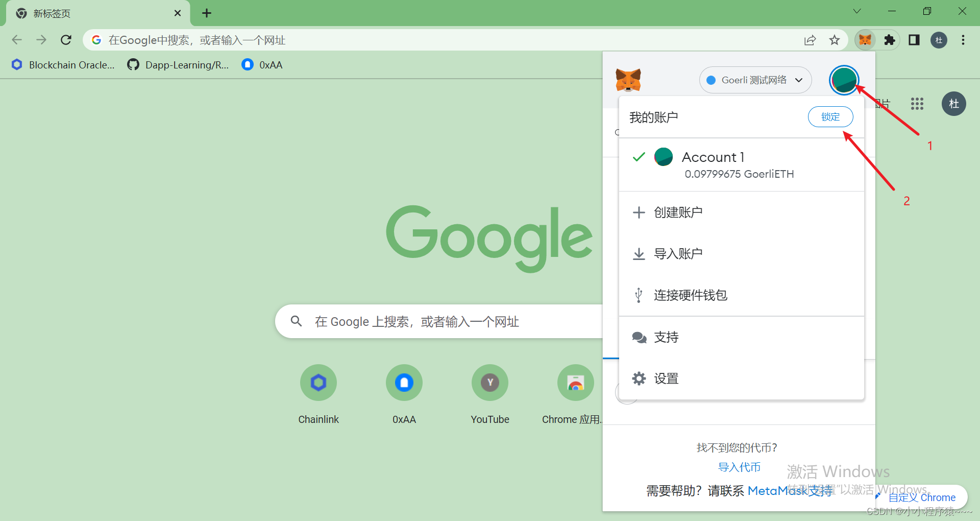This screenshot has height=521, width=980.
Task: Open the Chrome three-dot menu
Action: [963, 40]
